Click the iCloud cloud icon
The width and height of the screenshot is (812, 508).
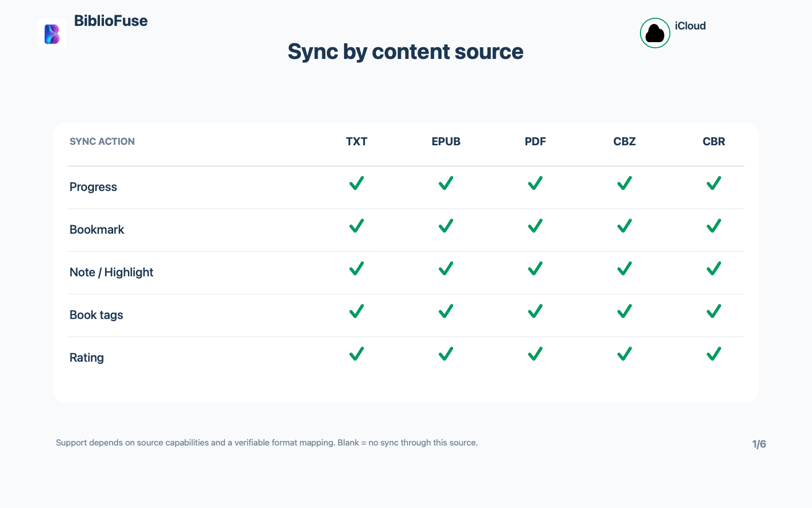tap(655, 33)
